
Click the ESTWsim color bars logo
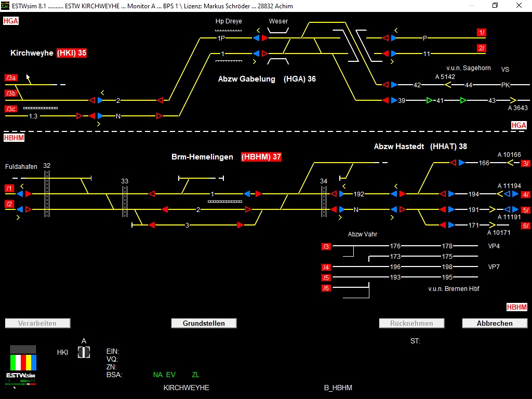[x=23, y=362]
